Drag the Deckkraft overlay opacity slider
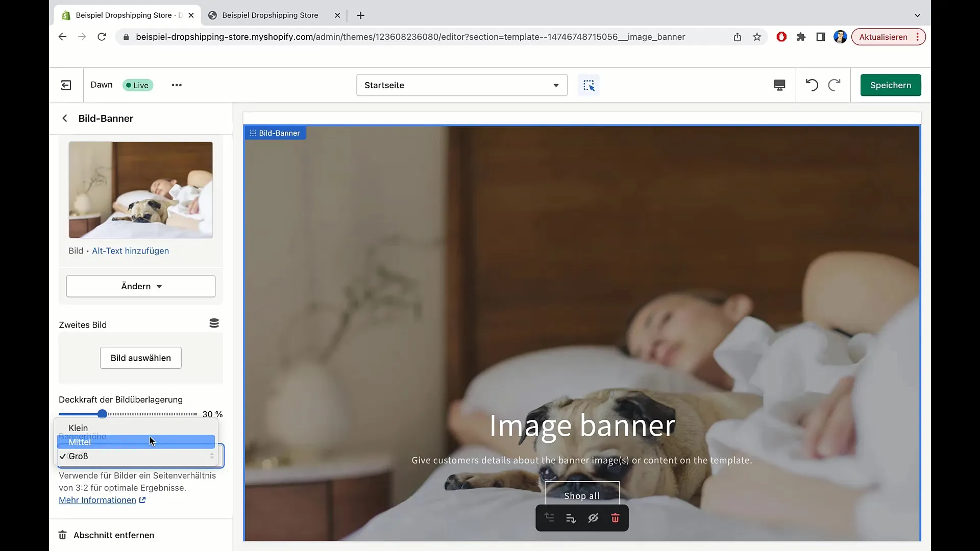 pos(102,413)
